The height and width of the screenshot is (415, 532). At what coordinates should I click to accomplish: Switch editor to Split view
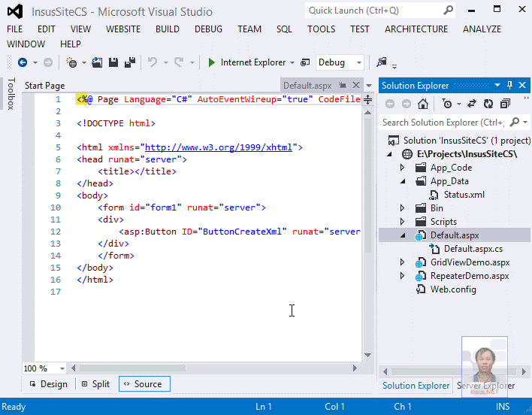(x=95, y=384)
